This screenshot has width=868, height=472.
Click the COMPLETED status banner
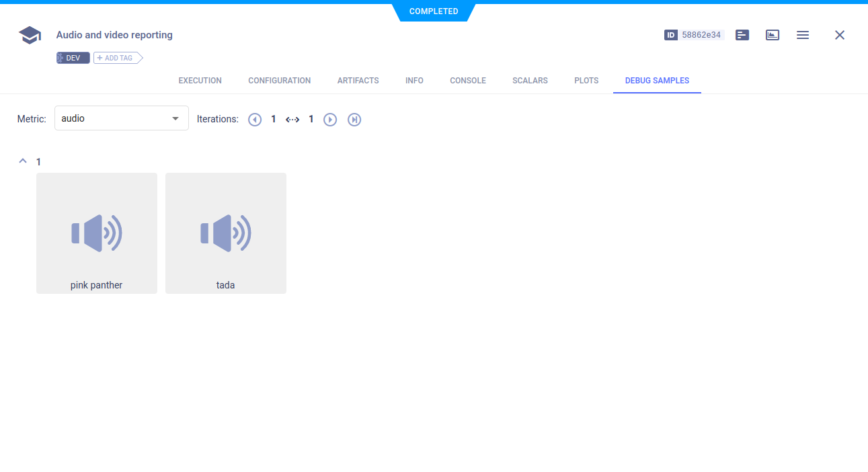(433, 11)
